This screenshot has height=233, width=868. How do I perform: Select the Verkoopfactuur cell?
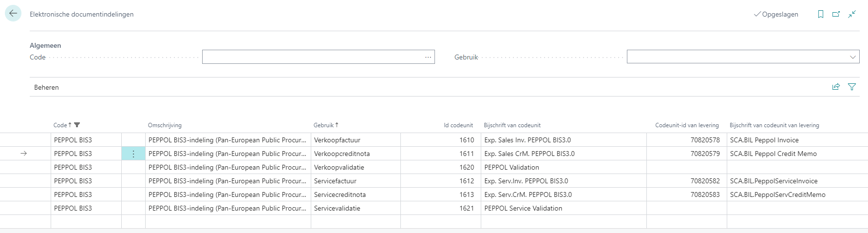pos(356,140)
